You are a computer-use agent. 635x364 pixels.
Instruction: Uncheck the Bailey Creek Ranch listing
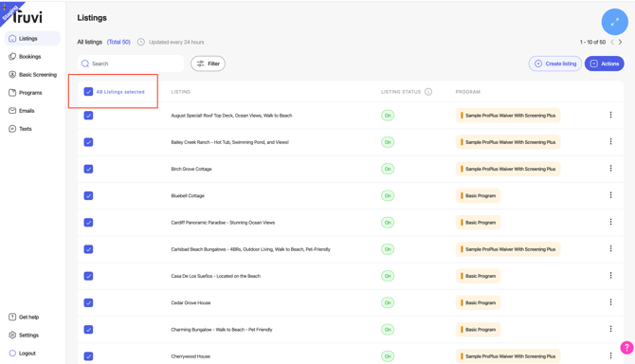(x=88, y=142)
